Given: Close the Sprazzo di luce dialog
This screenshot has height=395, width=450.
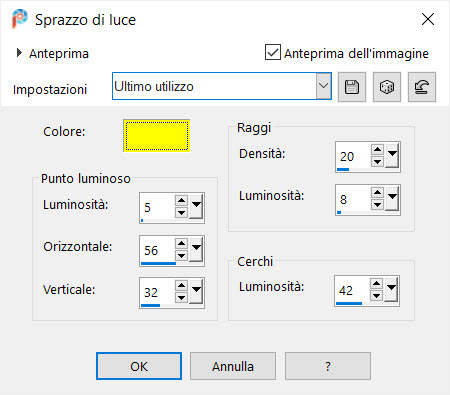Looking at the screenshot, I should click(428, 19).
